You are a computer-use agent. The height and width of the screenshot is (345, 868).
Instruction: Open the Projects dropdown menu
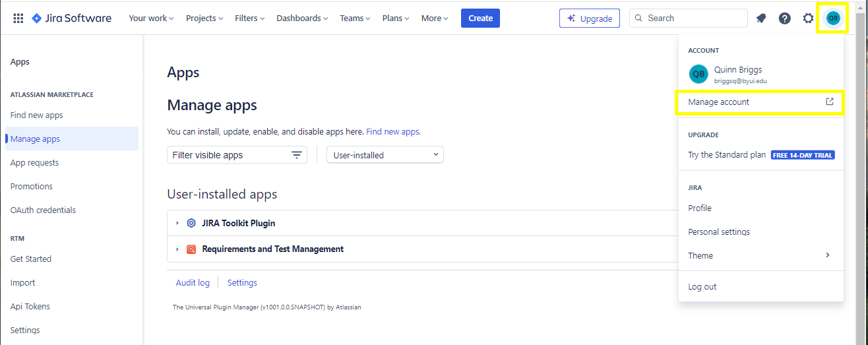(x=204, y=18)
